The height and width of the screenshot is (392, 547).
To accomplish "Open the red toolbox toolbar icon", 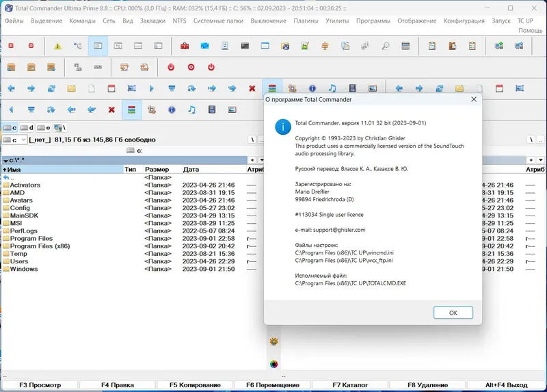I will (185, 46).
